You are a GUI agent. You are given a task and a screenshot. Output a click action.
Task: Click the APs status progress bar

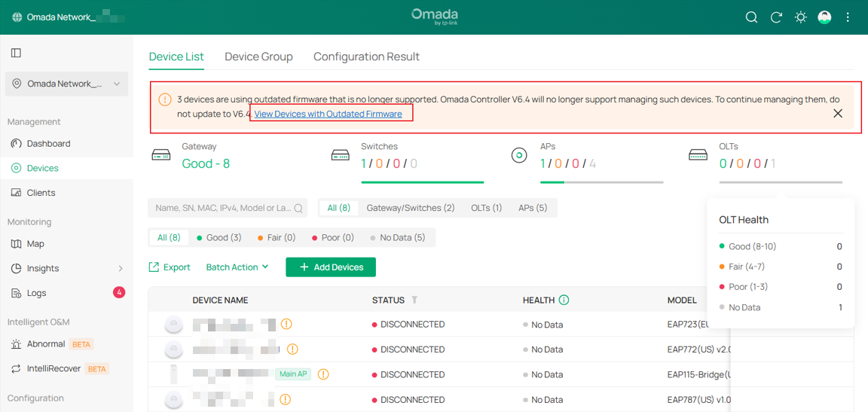(602, 182)
